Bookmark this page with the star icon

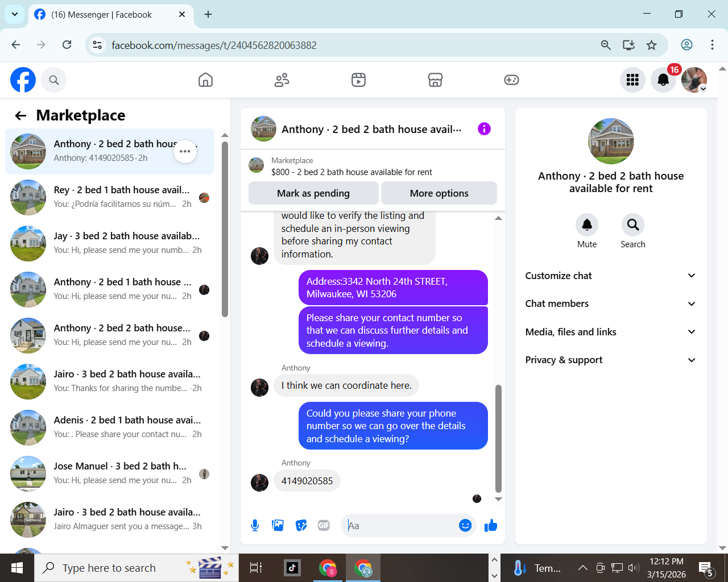652,45
